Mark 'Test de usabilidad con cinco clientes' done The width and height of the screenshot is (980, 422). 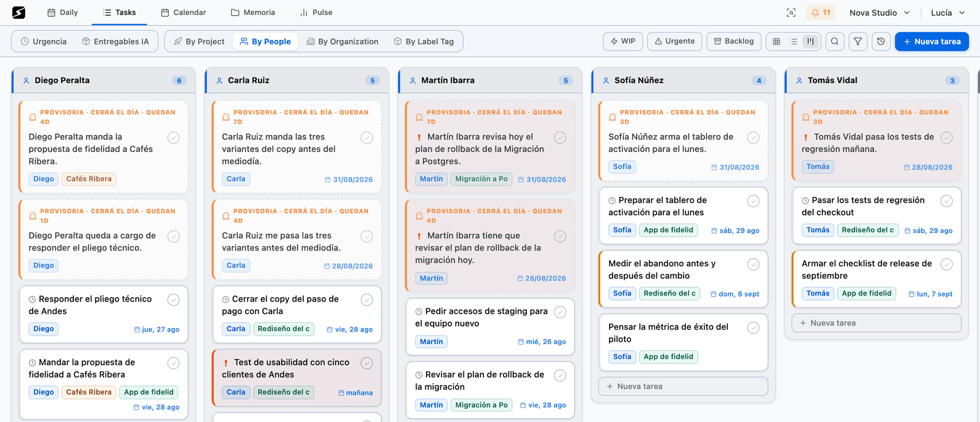coord(367,363)
